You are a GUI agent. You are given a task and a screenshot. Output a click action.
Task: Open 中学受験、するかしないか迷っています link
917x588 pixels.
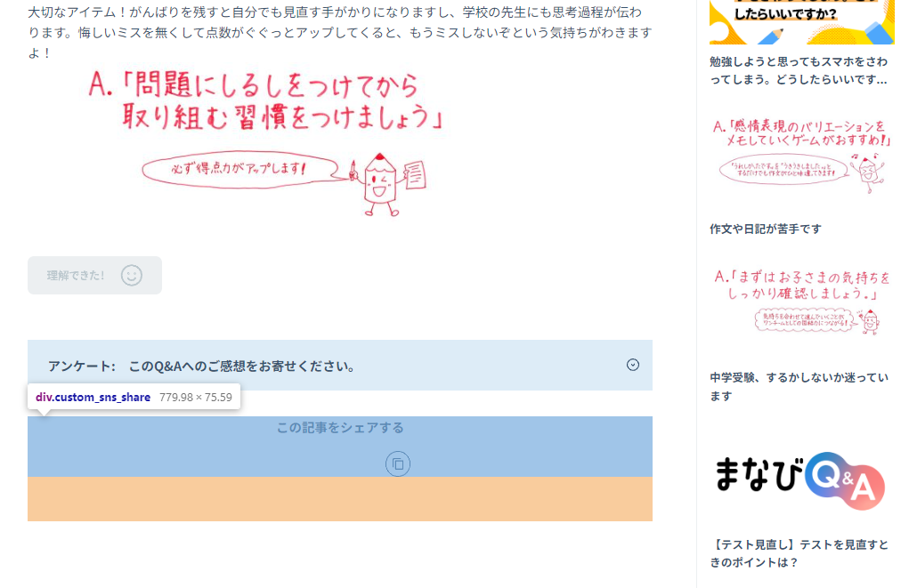799,386
